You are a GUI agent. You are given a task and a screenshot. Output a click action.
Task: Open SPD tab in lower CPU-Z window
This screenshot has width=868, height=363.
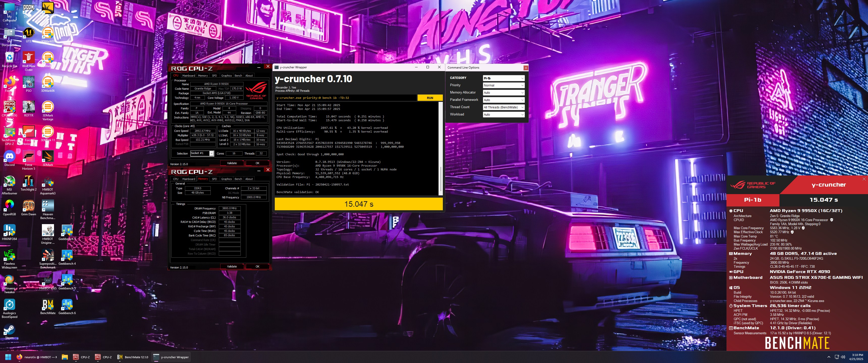click(x=214, y=179)
